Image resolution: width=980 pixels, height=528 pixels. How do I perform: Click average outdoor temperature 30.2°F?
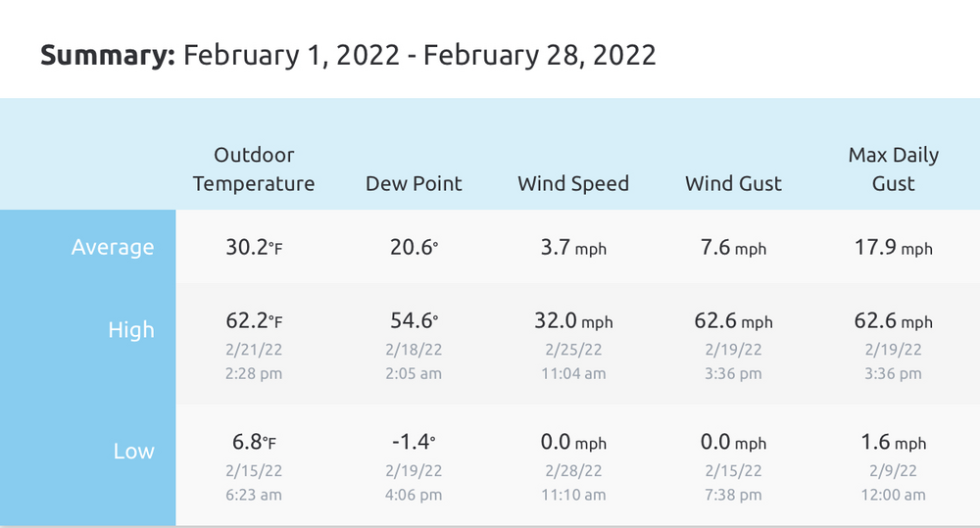coord(254,247)
